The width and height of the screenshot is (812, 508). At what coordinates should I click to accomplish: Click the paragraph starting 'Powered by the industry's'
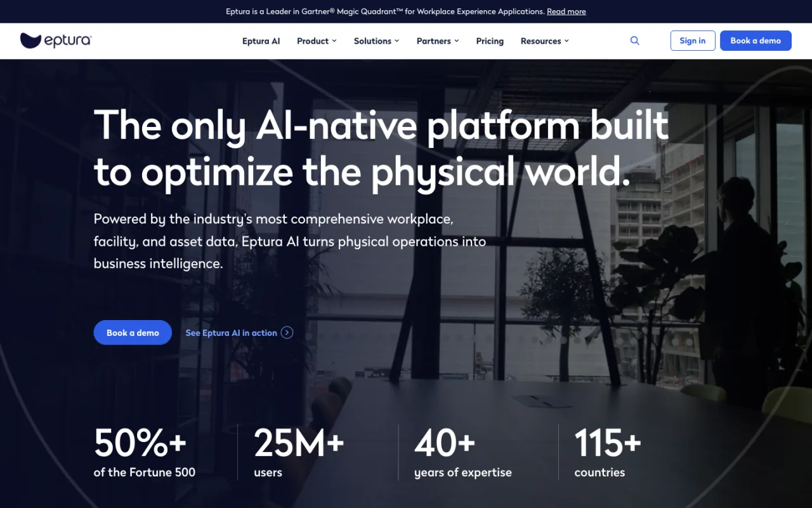click(290, 241)
